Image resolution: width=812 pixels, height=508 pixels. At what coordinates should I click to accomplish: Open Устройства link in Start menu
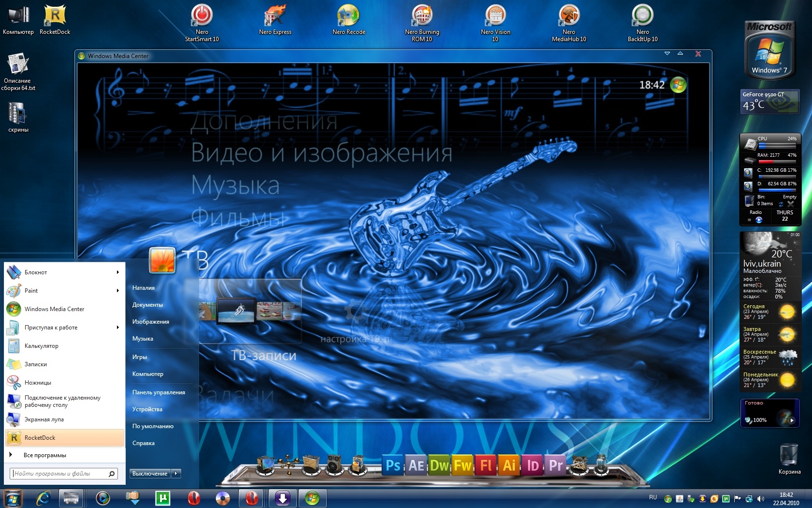[x=147, y=409]
